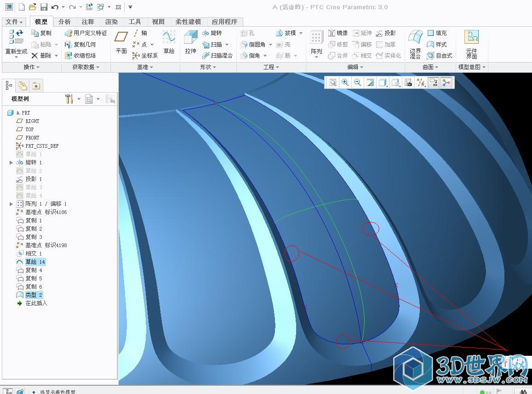Click the zoom in magnifier icon
The height and width of the screenshot is (394, 532).
click(345, 82)
